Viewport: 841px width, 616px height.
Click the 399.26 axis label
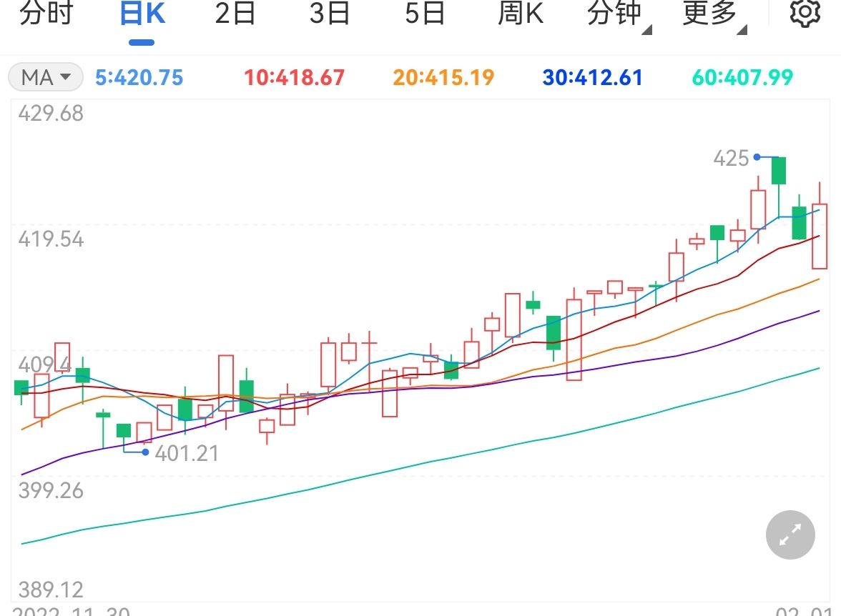(x=51, y=490)
